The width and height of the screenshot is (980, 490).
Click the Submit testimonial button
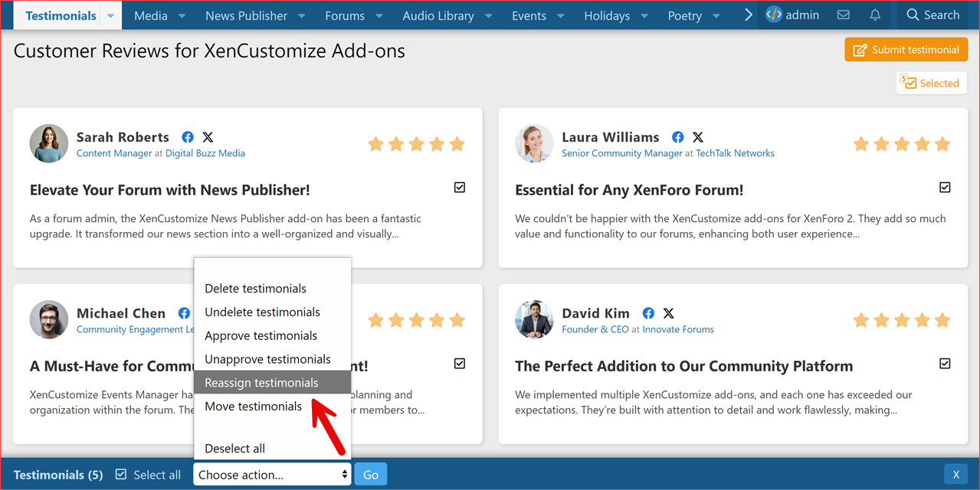(x=906, y=48)
